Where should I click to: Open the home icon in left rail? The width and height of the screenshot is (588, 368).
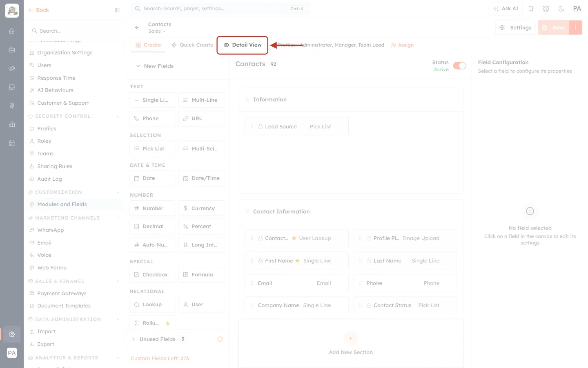12,31
